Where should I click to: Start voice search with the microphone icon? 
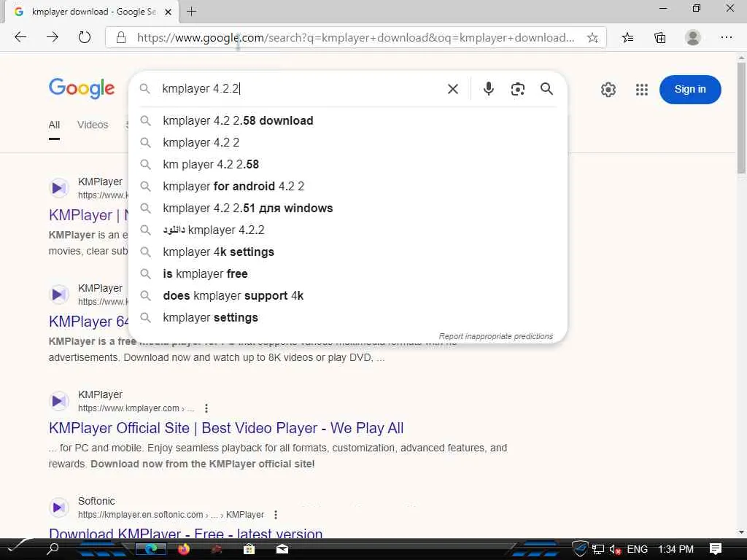tap(488, 89)
